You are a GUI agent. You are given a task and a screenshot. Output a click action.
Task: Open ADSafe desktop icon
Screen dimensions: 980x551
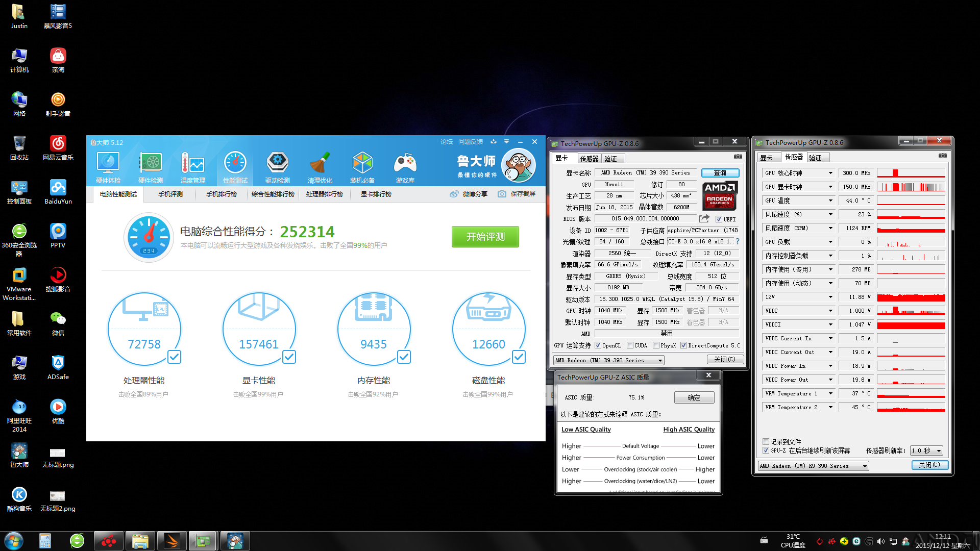point(58,368)
